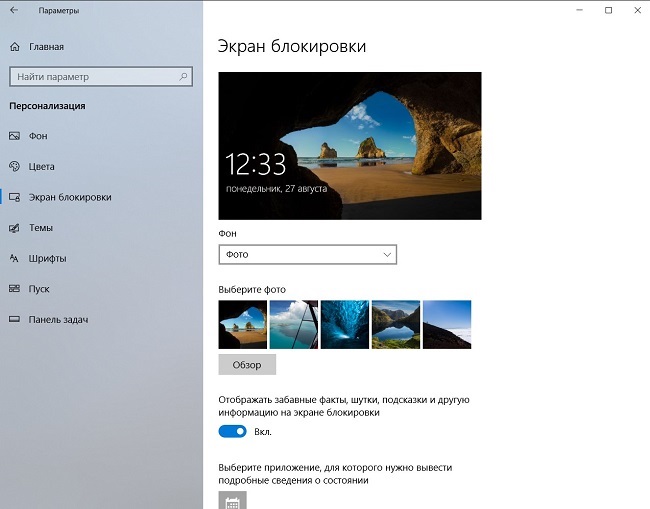The image size is (650, 509).
Task: Click the Персонализация section heading
Action: click(47, 106)
